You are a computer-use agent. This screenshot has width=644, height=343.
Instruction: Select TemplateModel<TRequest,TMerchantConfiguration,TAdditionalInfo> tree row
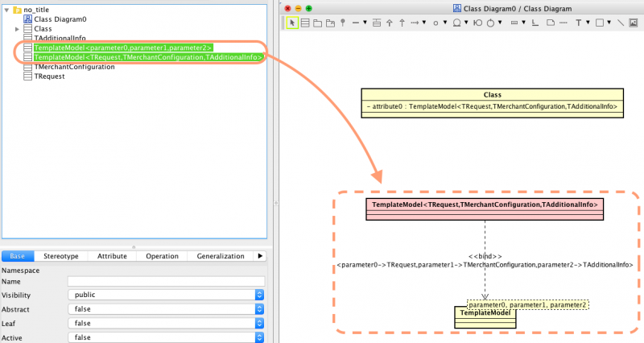[148, 57]
